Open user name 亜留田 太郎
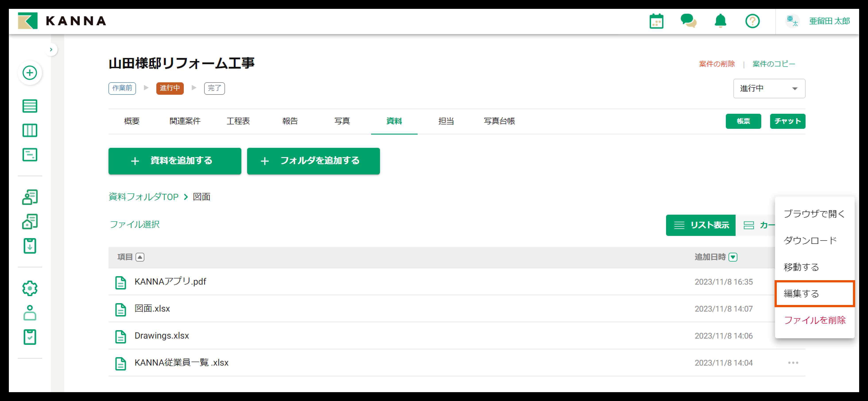Screen dimensions: 868x401 click(x=829, y=21)
